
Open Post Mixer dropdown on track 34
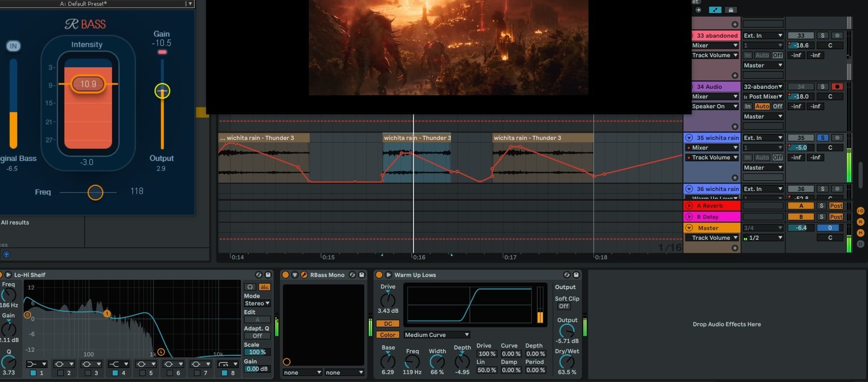763,96
